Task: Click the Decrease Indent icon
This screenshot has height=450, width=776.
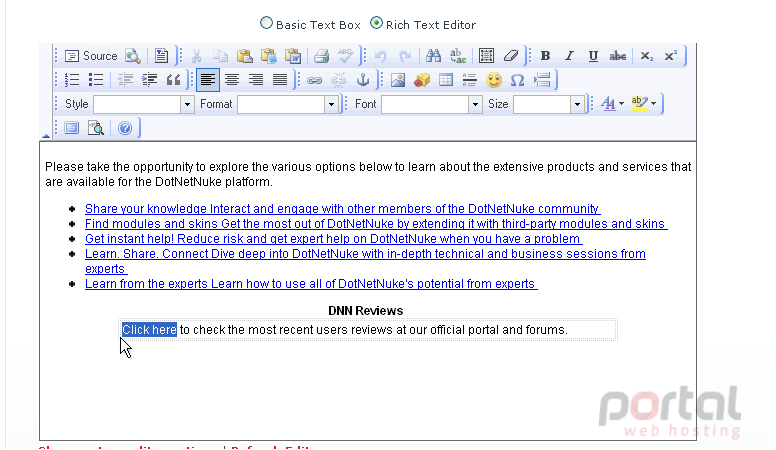Action: tap(125, 80)
